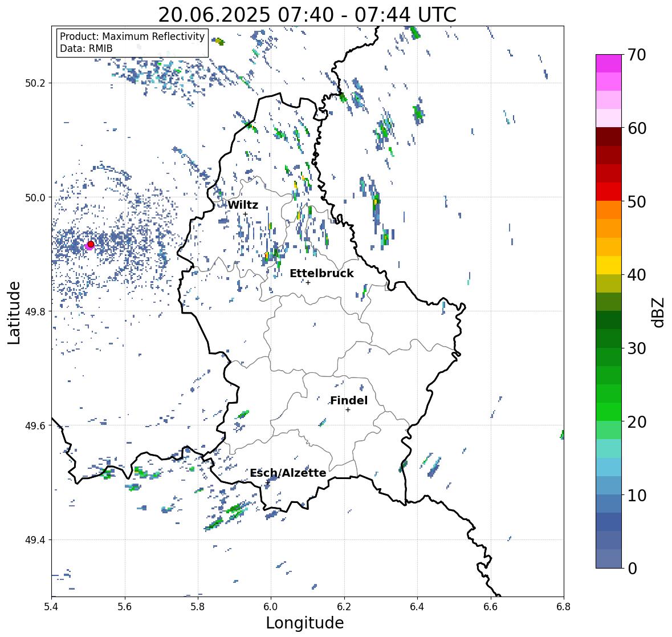672x637 pixels.
Task: Click the longitude tick label 6.2
Action: pos(344,606)
